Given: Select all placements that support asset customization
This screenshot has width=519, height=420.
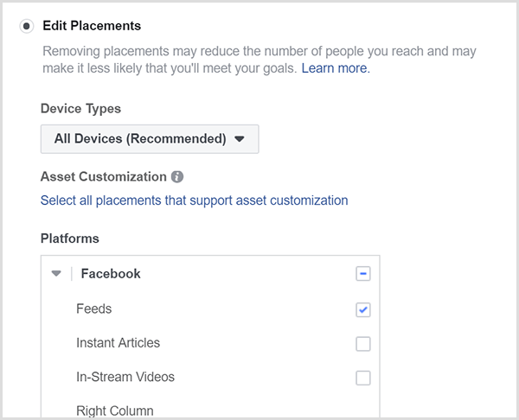Looking at the screenshot, I should [194, 200].
